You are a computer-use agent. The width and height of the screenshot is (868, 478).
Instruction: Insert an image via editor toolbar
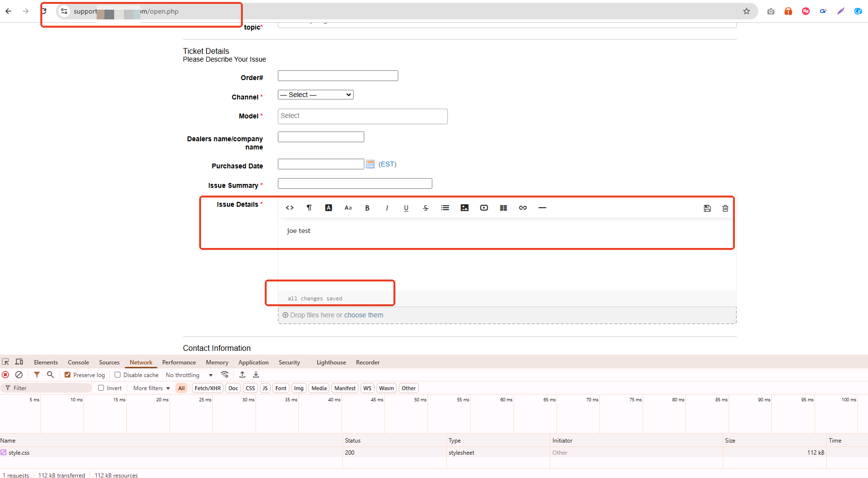pyautogui.click(x=464, y=208)
